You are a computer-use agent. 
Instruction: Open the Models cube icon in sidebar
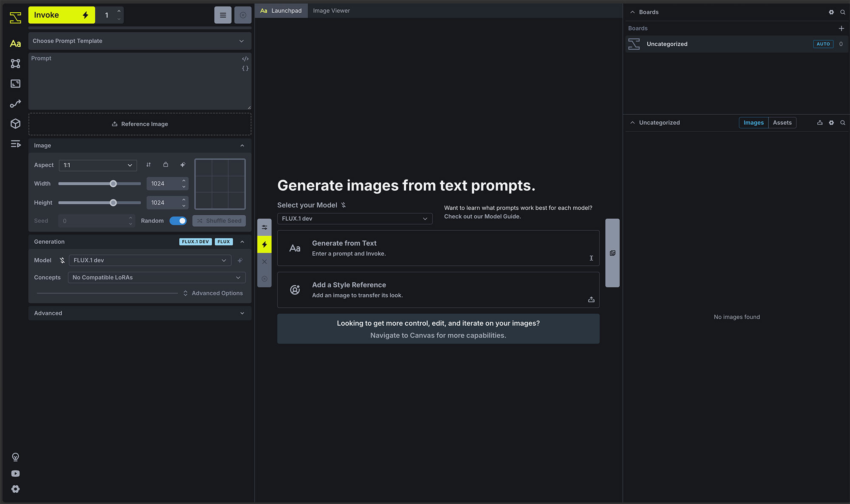15,124
